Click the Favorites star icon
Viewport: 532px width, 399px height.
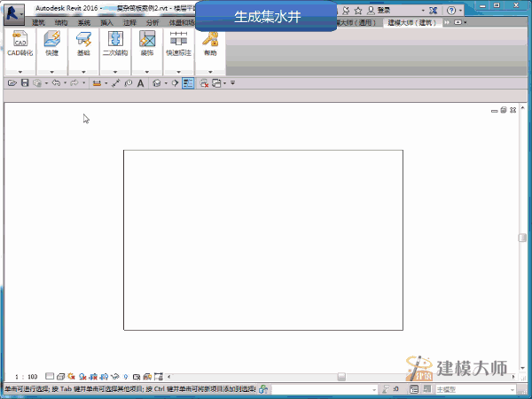(358, 11)
